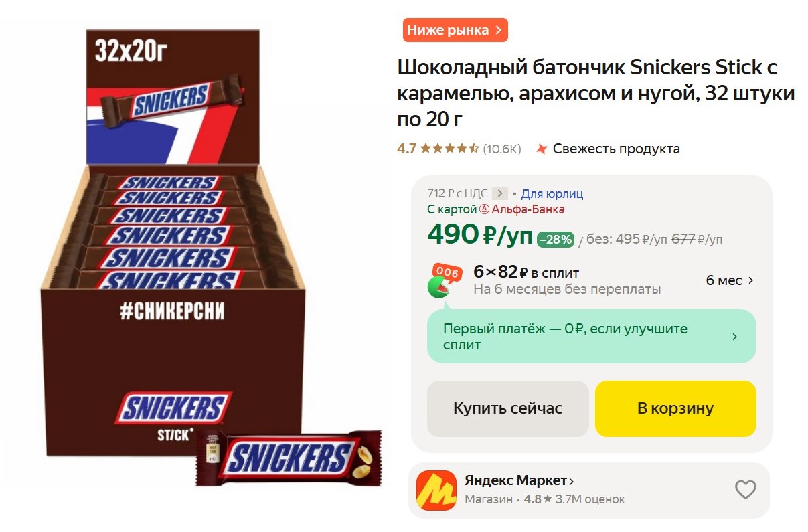808x532 pixels.
Task: Click the red freshness star icon
Action: tap(542, 149)
